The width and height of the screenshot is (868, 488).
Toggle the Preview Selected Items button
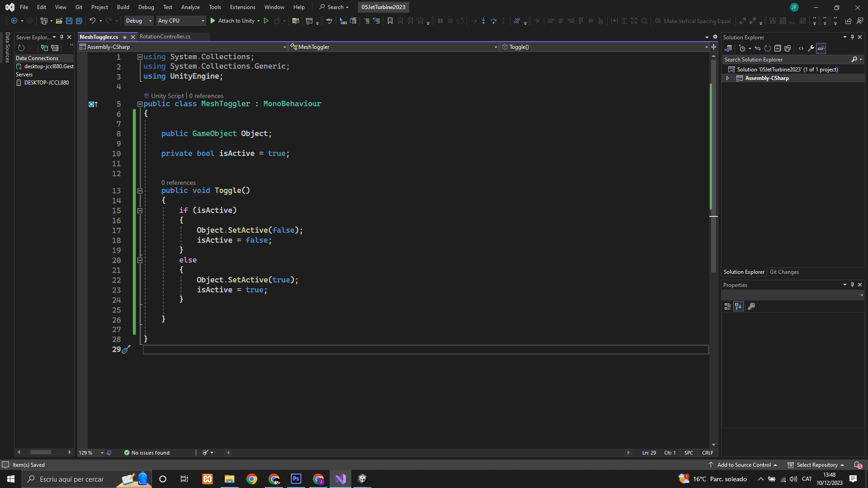821,48
